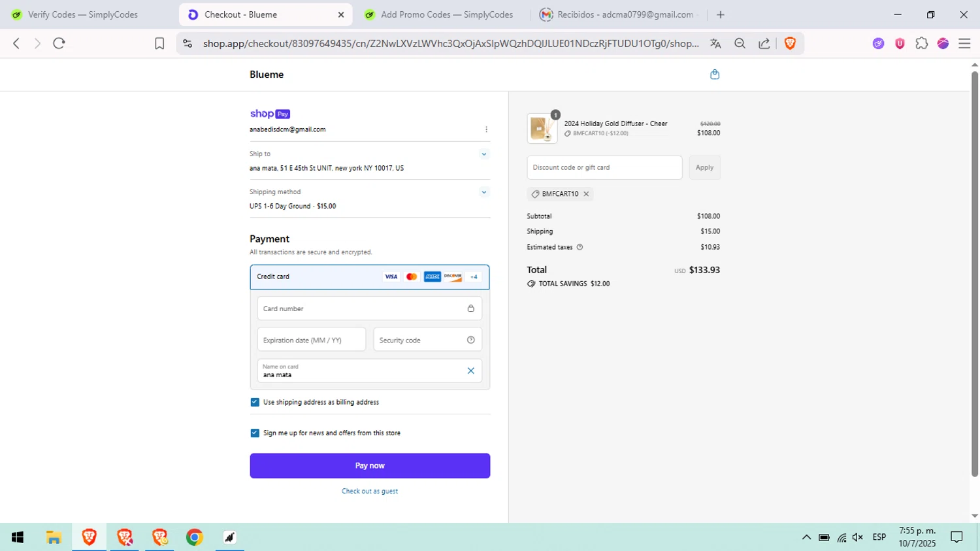
Task: Remove the BMFCART10 discount code
Action: point(586,194)
